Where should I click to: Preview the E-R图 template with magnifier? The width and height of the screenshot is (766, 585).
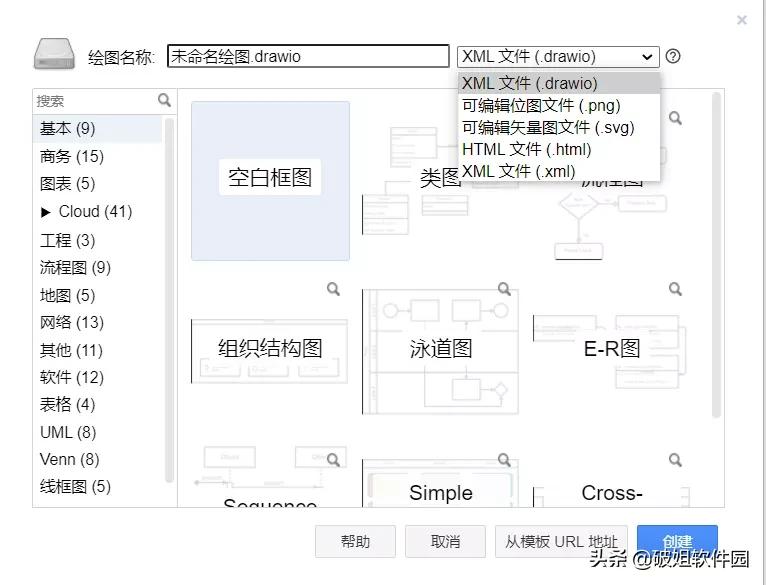click(675, 289)
